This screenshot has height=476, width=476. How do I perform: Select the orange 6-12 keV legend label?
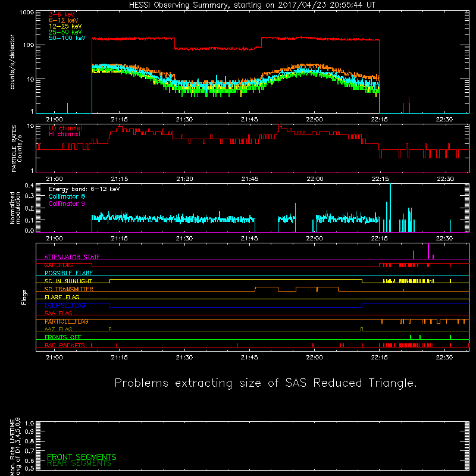pos(64,20)
